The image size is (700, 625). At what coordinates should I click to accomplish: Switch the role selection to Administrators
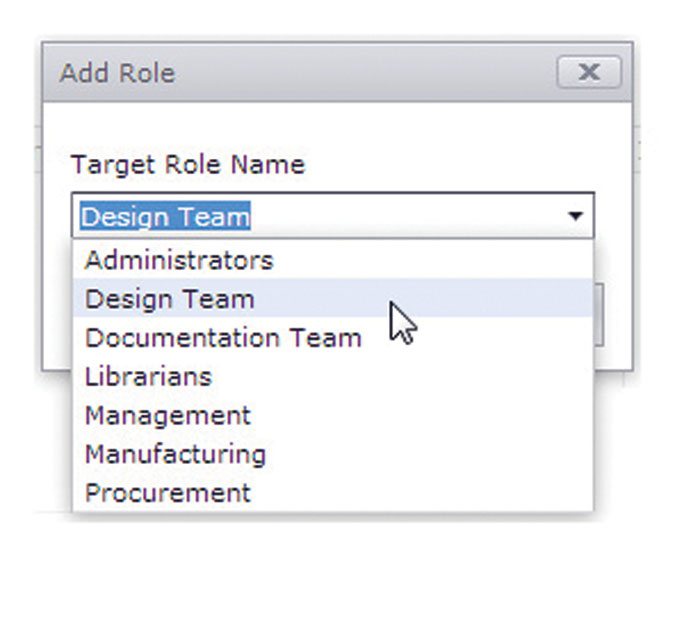(x=179, y=260)
